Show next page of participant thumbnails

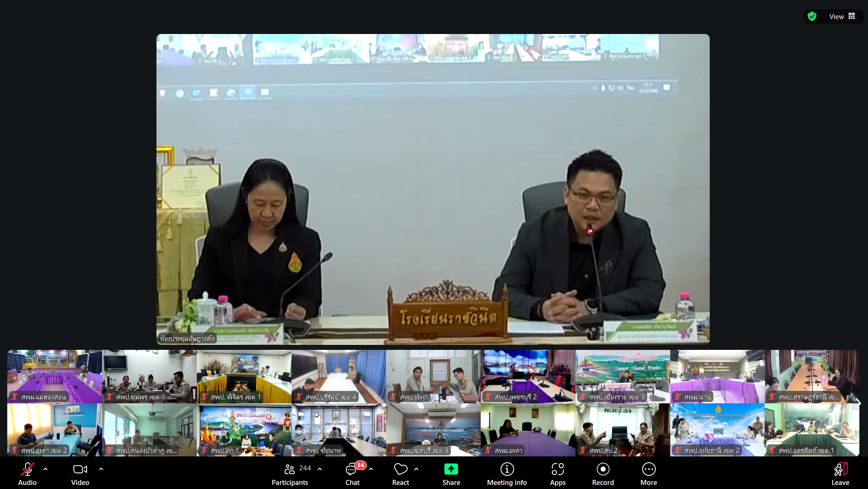857,402
